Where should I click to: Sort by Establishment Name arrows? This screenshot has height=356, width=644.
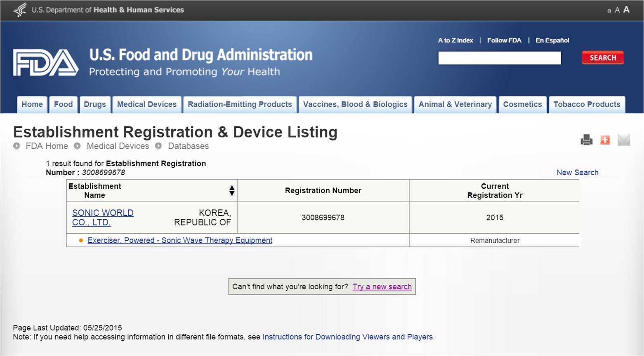pos(232,190)
